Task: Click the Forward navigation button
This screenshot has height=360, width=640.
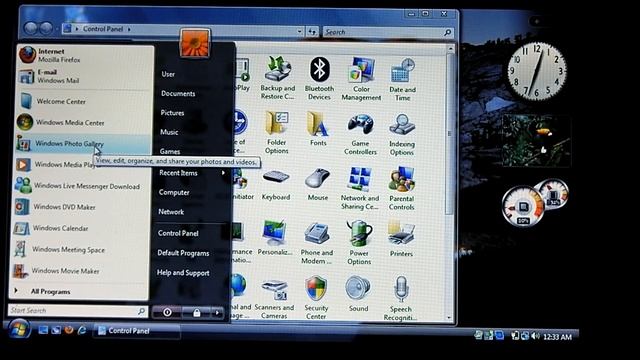Action: pos(46,28)
